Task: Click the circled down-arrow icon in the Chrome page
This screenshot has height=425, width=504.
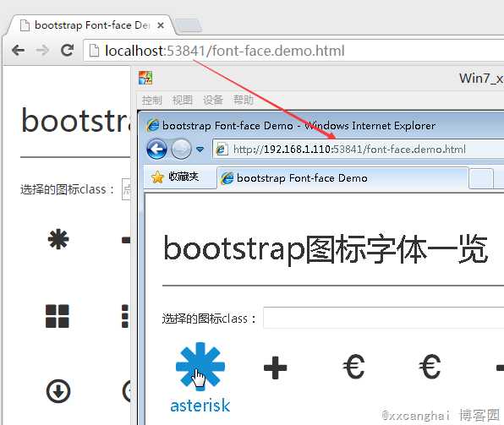Action: [x=58, y=391]
